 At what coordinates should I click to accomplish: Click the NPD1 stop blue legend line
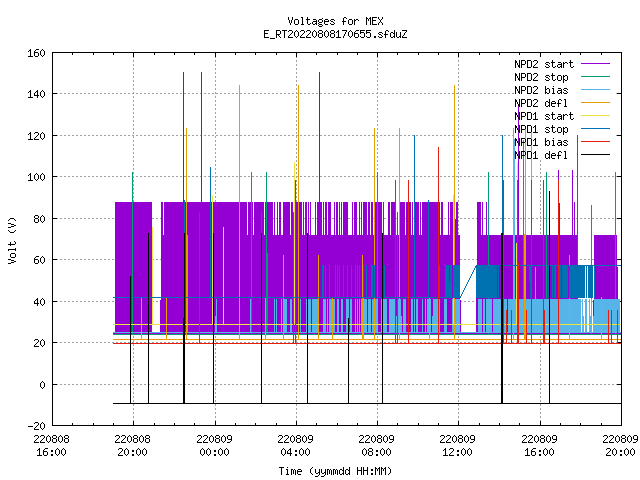[595, 129]
